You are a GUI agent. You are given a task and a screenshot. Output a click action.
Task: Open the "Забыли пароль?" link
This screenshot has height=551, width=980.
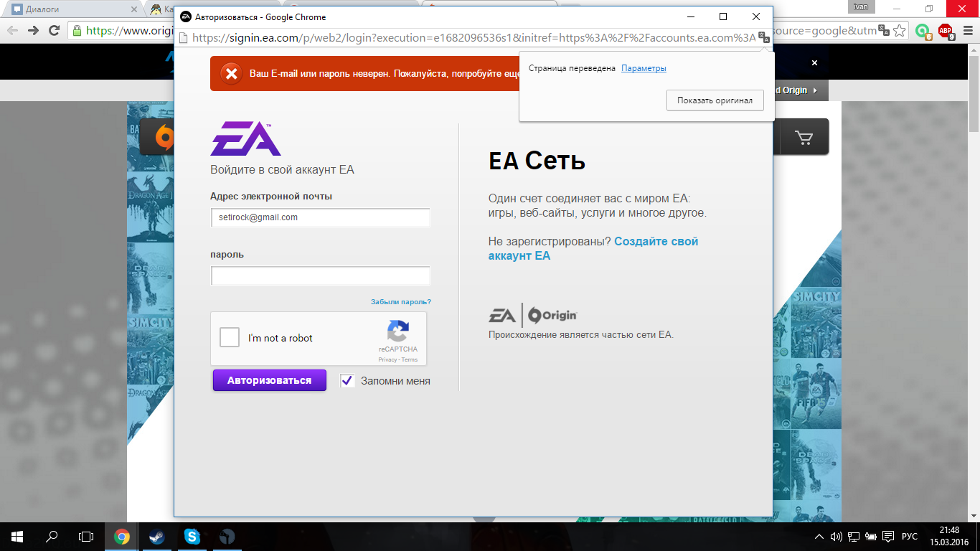(x=401, y=302)
